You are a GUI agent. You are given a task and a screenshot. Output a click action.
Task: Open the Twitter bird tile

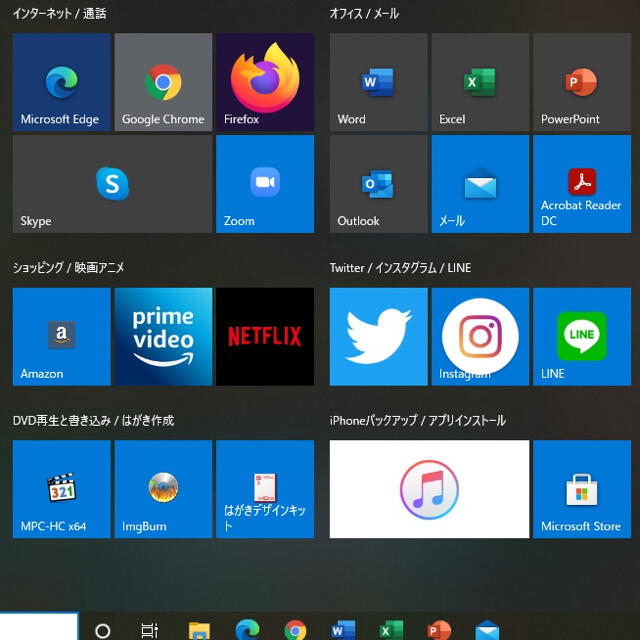coord(379,337)
